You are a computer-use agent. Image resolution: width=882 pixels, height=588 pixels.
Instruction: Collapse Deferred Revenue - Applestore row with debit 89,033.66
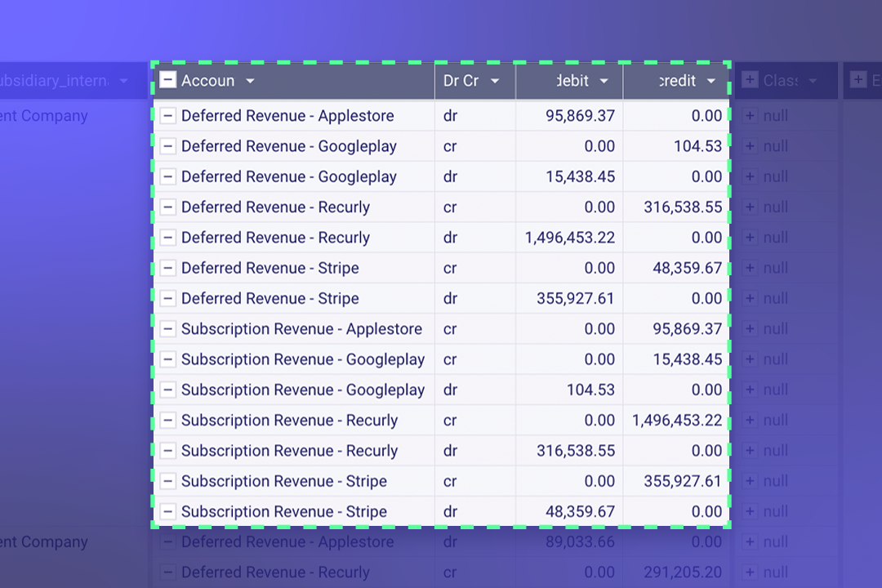coord(167,542)
